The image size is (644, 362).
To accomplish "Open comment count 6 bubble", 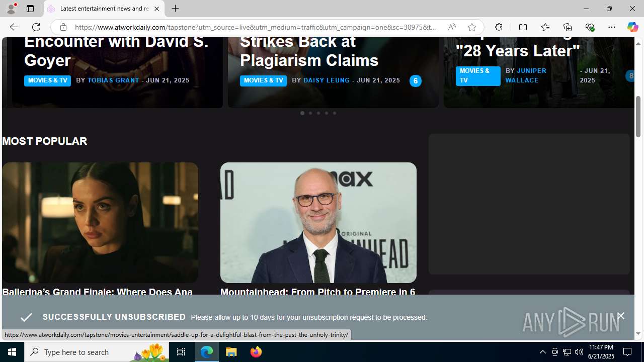I will point(415,81).
